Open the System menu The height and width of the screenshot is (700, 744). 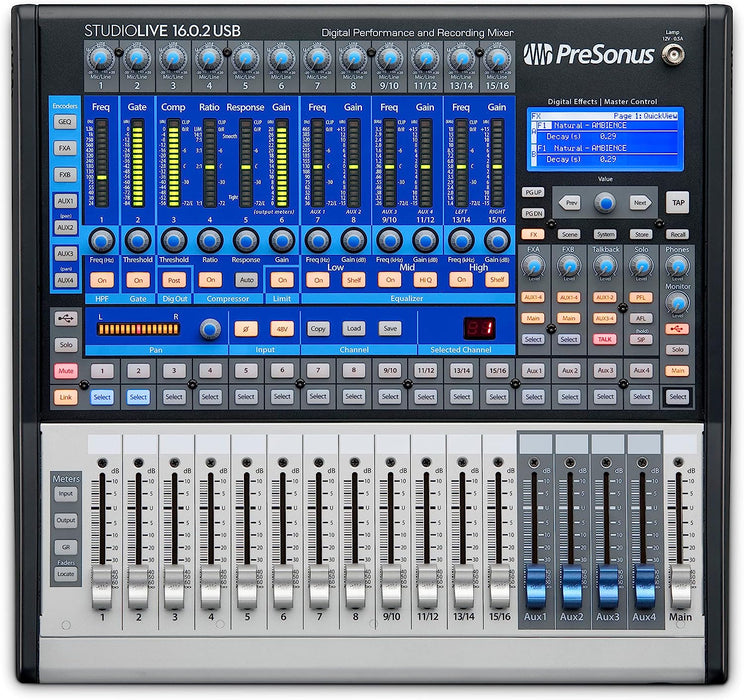[606, 234]
